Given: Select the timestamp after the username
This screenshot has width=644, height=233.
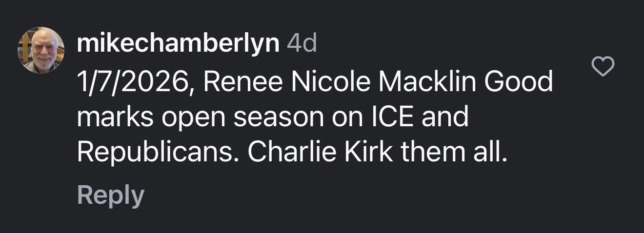Looking at the screenshot, I should click(302, 45).
